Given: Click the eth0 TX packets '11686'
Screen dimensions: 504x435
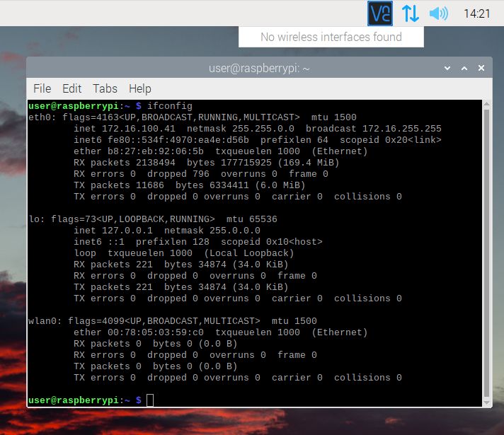Looking at the screenshot, I should [x=150, y=185].
